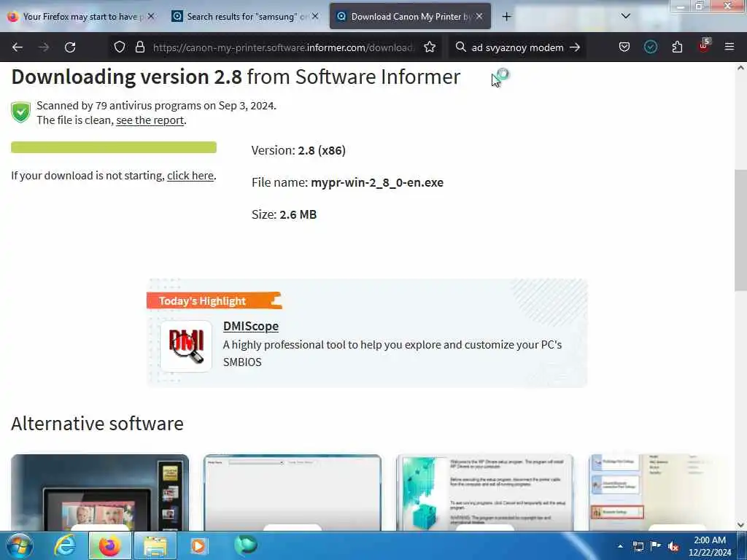Open fourth alternative software thumbnail
747x560 pixels.
[661, 492]
